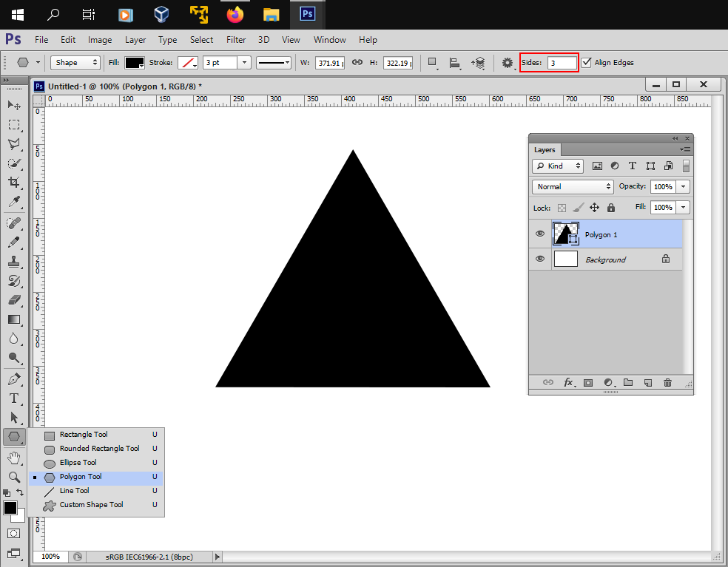Select the Crop tool
728x567 pixels.
click(x=14, y=183)
